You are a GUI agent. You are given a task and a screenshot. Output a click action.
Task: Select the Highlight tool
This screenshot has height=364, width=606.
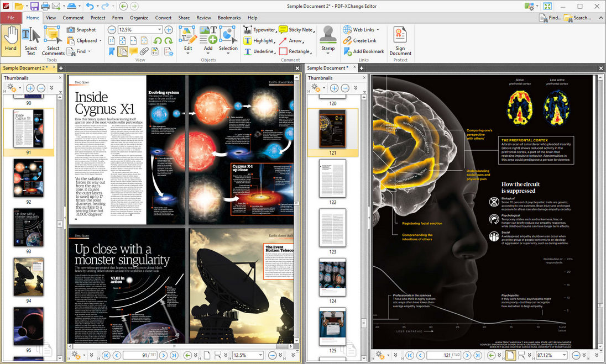(x=260, y=40)
